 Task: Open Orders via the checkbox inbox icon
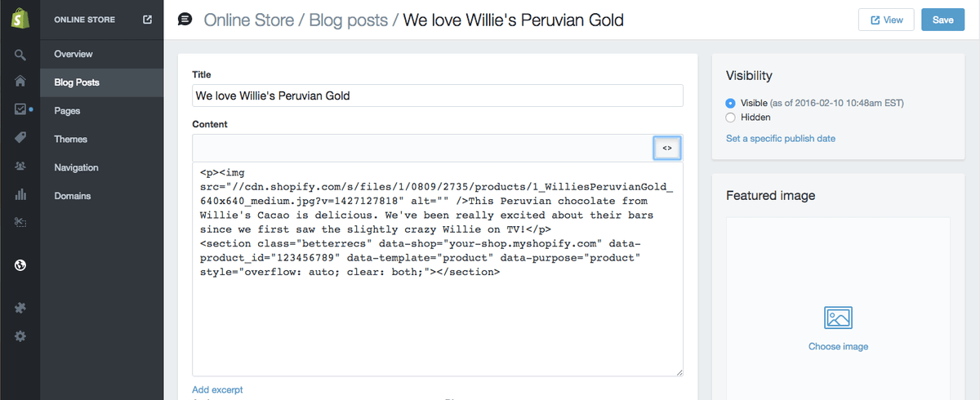pyautogui.click(x=20, y=109)
